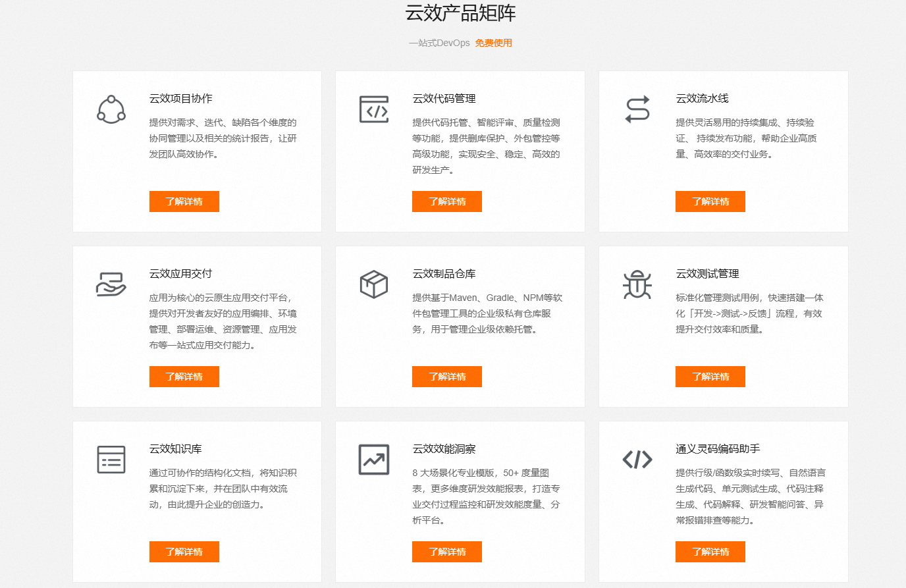
Task: Click the 云效知识库 document list icon
Action: pos(111,460)
